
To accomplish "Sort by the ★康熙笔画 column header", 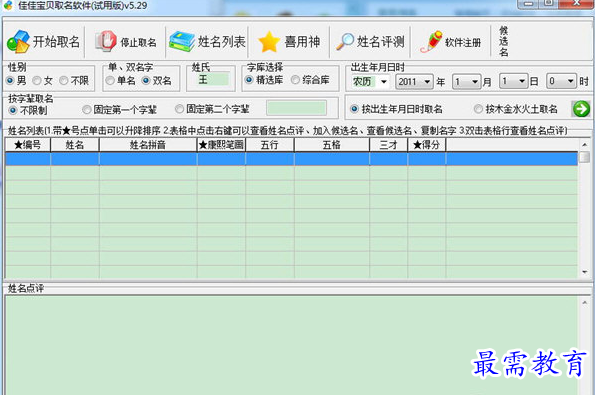I will coord(221,145).
